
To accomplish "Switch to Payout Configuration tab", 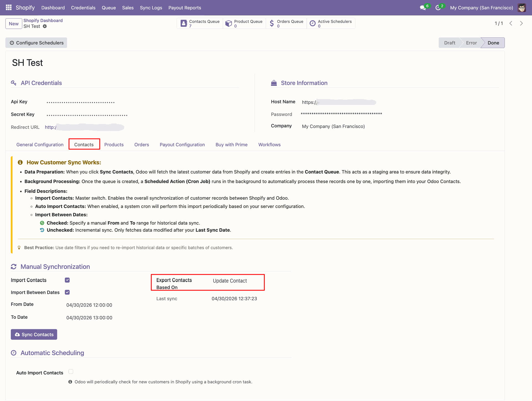I will (182, 145).
